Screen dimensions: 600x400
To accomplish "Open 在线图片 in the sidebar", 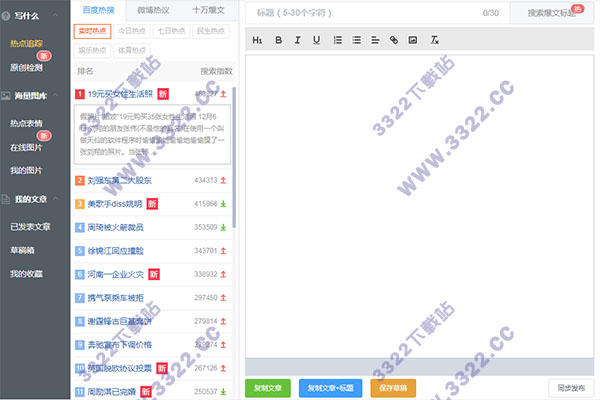I will click(26, 147).
